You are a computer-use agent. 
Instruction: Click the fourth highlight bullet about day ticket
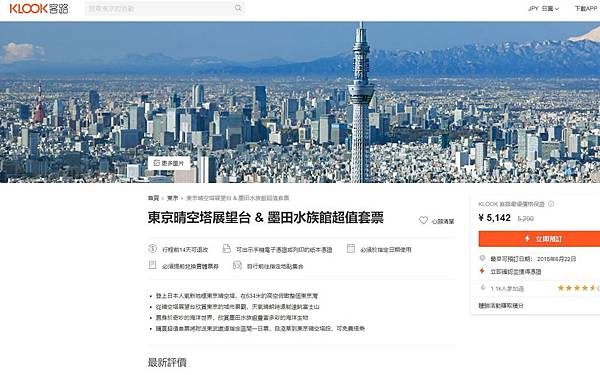point(260,328)
